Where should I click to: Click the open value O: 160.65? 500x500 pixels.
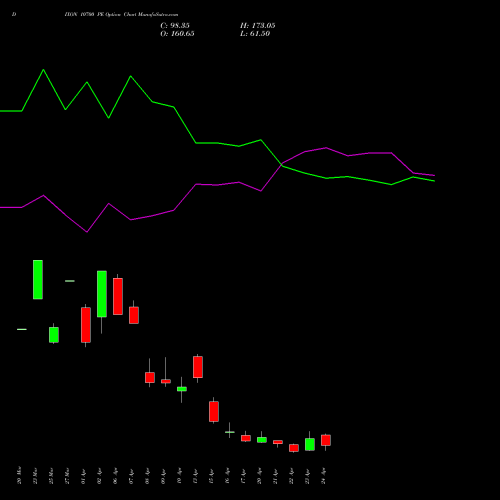(177, 34)
